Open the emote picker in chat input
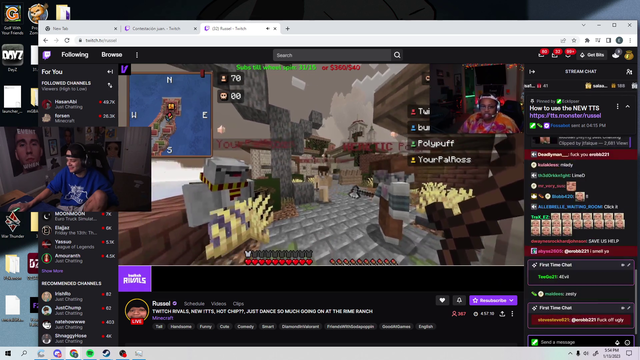This screenshot has width=640, height=360. click(627, 342)
